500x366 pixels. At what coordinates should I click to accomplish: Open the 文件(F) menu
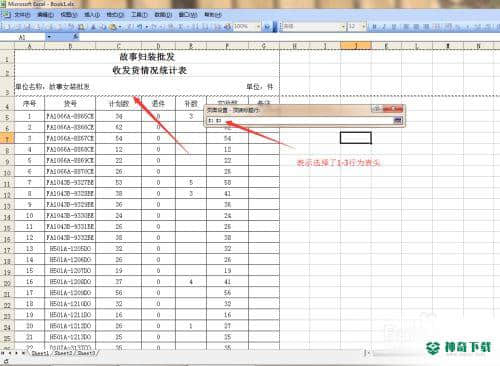click(22, 15)
